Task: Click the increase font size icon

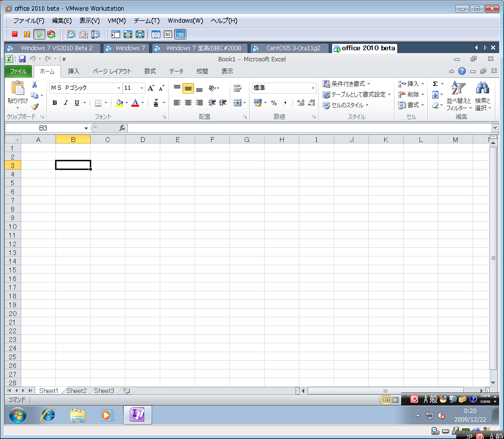Action: point(151,88)
